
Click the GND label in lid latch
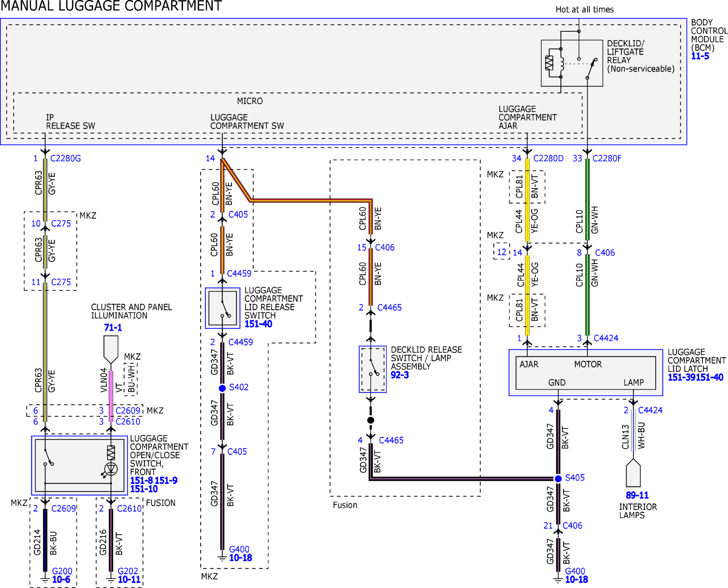click(557, 383)
